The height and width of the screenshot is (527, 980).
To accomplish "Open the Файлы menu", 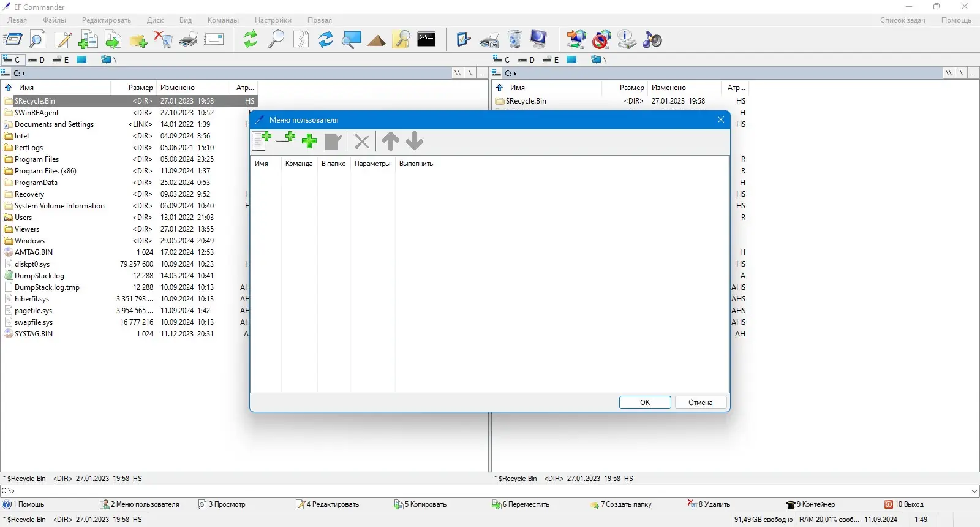I will (55, 20).
